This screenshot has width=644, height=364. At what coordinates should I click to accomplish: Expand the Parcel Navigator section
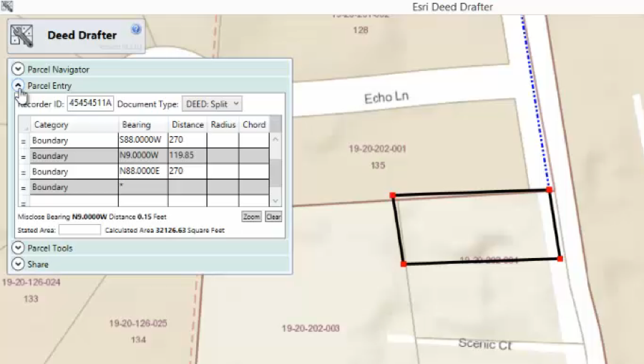pyautogui.click(x=18, y=69)
